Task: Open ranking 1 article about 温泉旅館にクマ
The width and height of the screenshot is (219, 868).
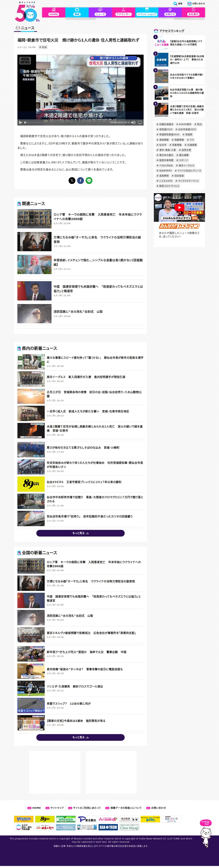Action: click(179, 43)
